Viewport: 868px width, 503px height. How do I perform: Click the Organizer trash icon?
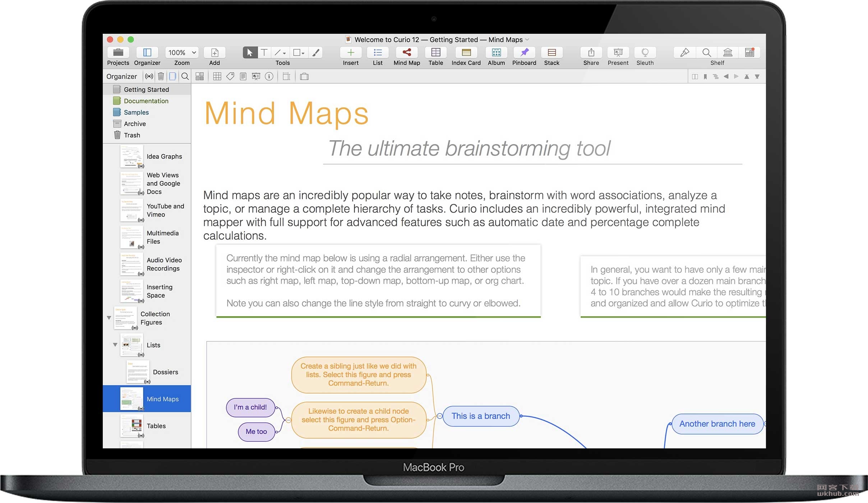[x=161, y=76]
